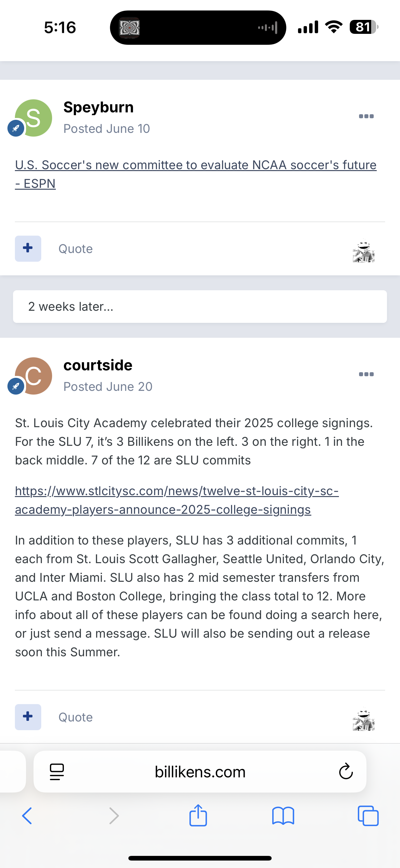Tap the Dynamic Island now-playing artwork
The image size is (400, 868).
129,28
